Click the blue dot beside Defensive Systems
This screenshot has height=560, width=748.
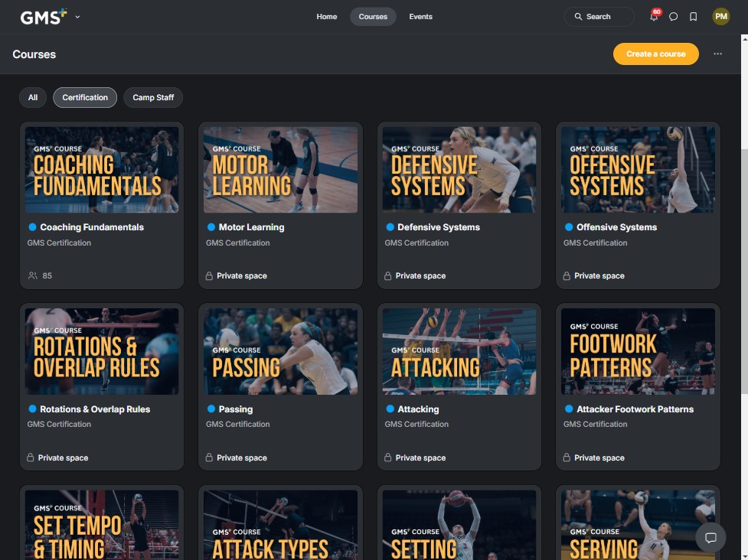390,227
